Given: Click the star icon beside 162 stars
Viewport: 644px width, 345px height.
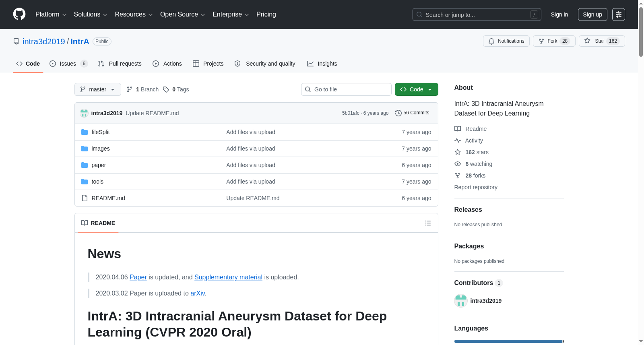Looking at the screenshot, I should coord(458,152).
